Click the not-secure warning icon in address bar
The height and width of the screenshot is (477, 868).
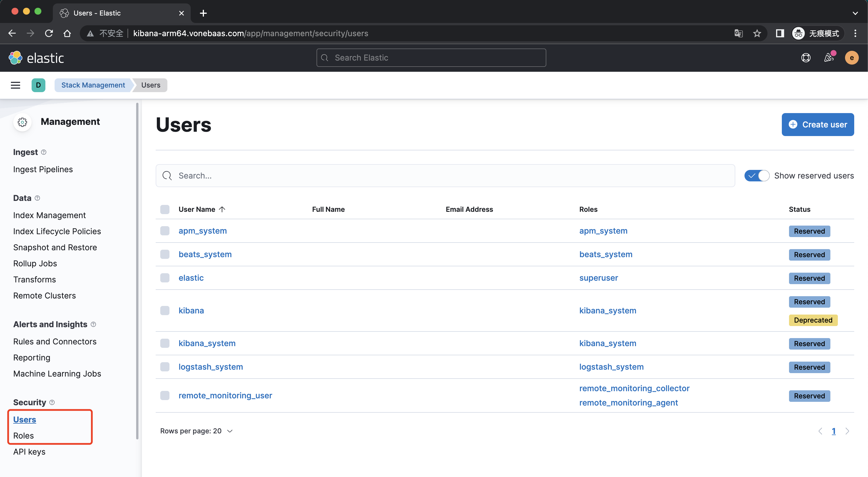(90, 33)
